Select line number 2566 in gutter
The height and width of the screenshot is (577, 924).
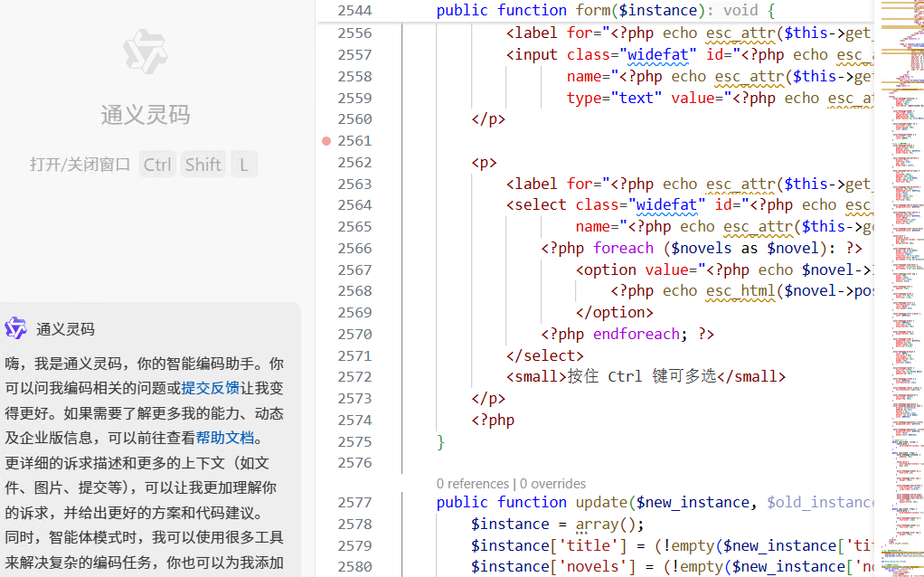coord(354,248)
